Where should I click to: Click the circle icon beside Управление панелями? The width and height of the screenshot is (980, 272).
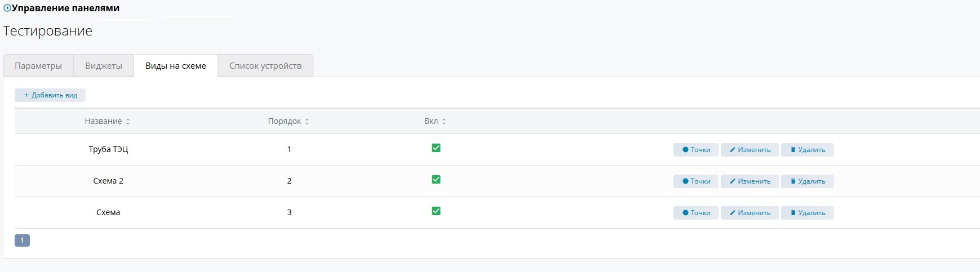point(7,8)
